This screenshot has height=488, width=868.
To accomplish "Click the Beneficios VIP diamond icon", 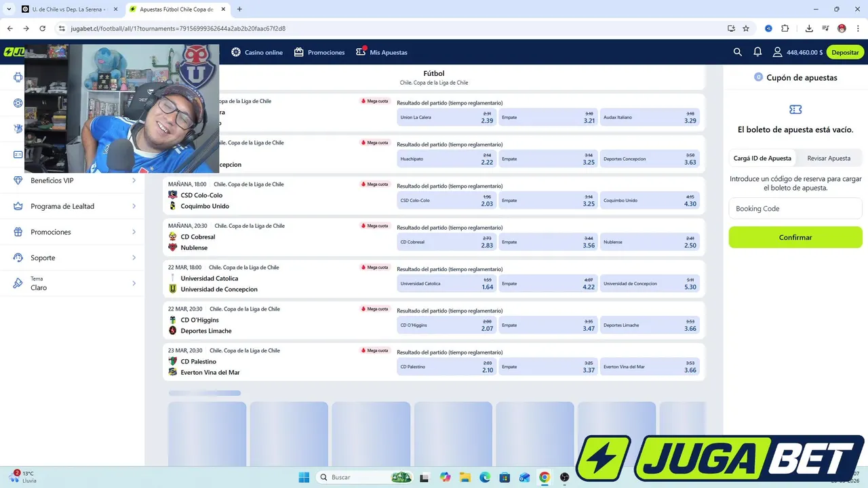I will pos(18,180).
